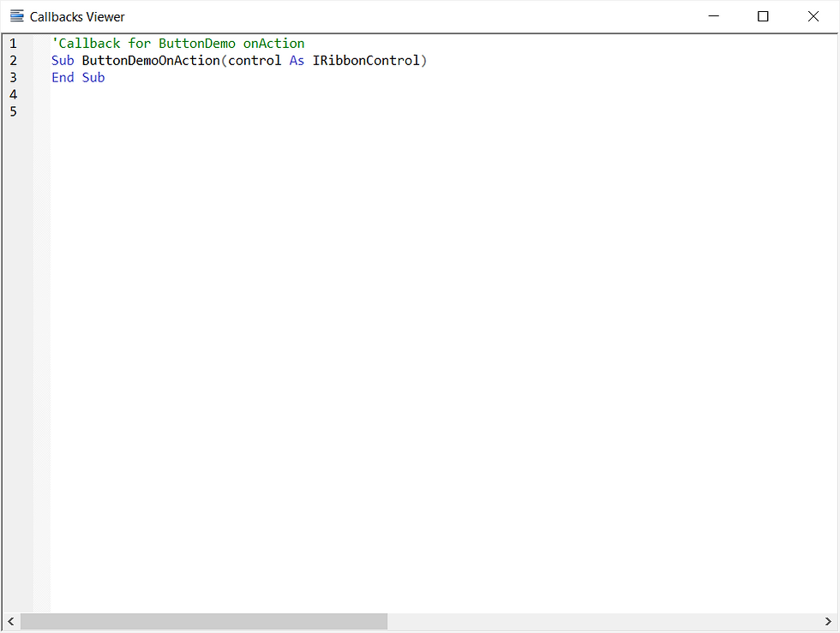Click line number 3 in gutter
Image resolution: width=840 pixels, height=633 pixels.
(x=14, y=78)
